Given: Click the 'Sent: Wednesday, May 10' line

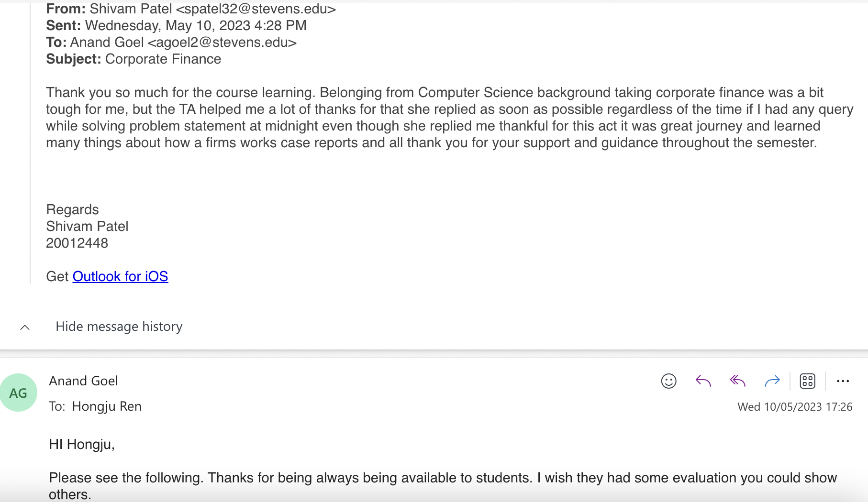Looking at the screenshot, I should pyautogui.click(x=176, y=25).
